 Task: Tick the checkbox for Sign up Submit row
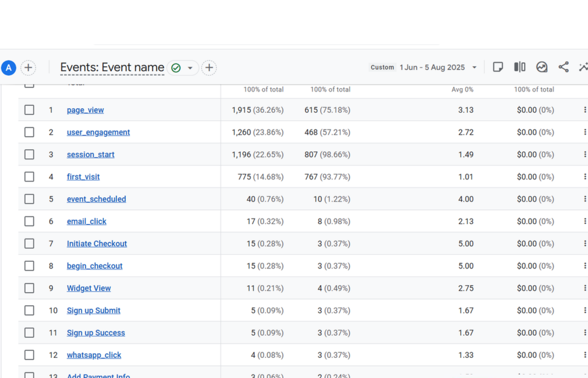click(29, 310)
